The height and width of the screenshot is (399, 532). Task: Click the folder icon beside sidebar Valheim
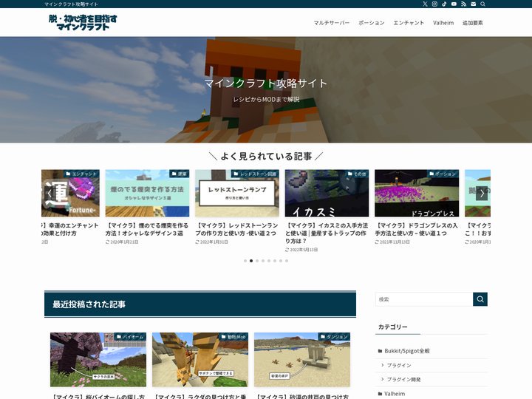[x=380, y=394]
